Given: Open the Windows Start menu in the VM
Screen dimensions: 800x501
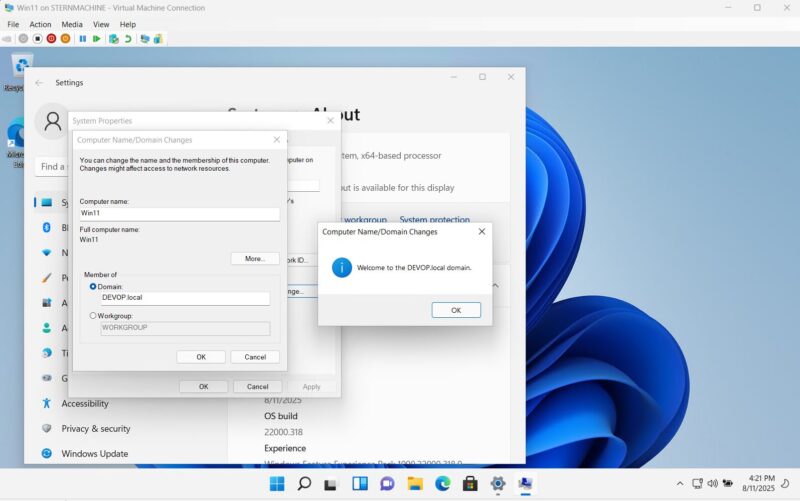Looking at the screenshot, I should coord(277,483).
